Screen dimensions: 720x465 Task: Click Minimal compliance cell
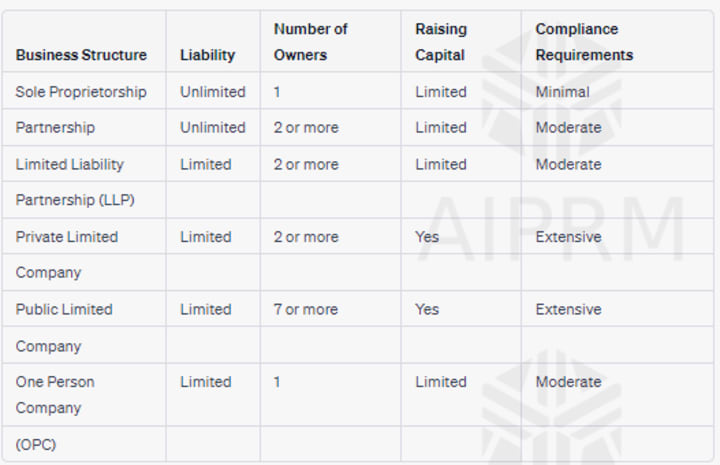(x=562, y=92)
